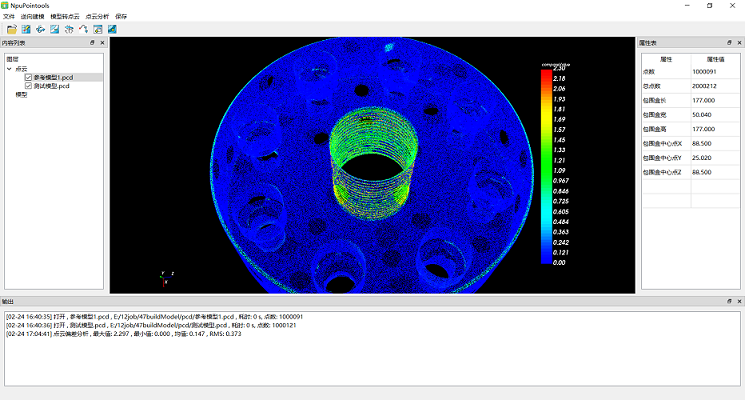Click the 属性 column header
This screenshot has height=400, width=745.
(665, 60)
